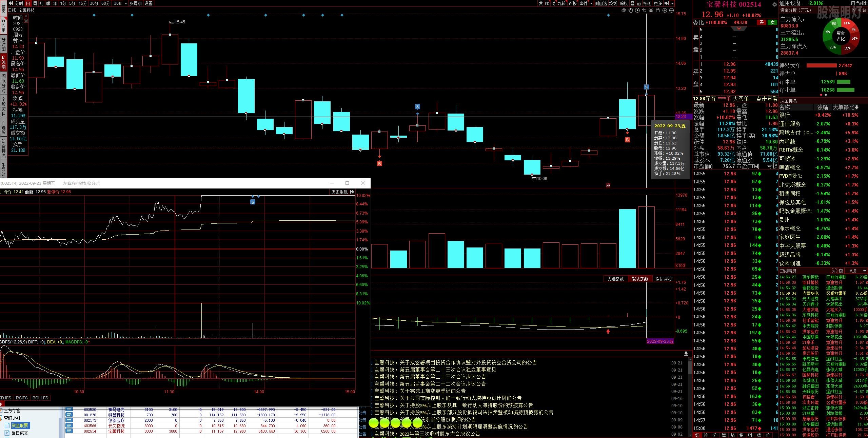This screenshot has width=868, height=438.
Task: Select the 当日成交 tree item
Action: click(x=20, y=433)
